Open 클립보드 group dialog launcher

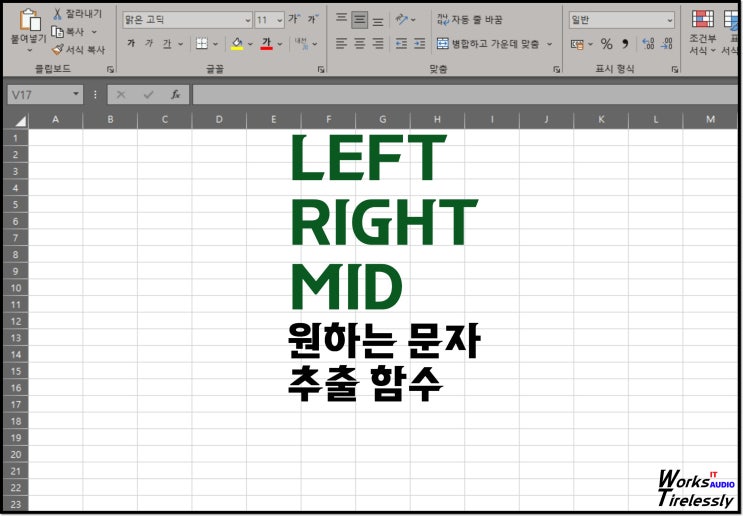click(x=110, y=70)
